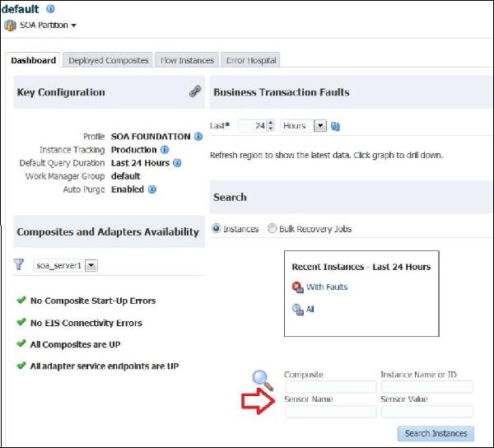
Task: Go to the Error Hospital tab
Action: 251,60
